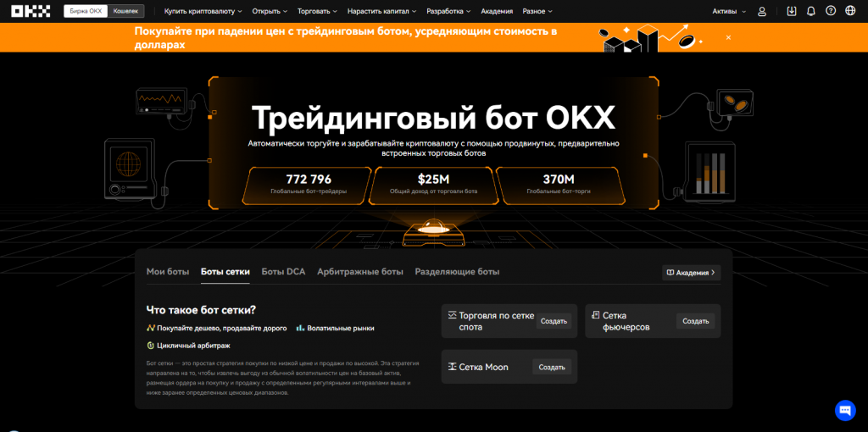Expand the Открыть menu
The image size is (868, 432).
click(x=270, y=11)
